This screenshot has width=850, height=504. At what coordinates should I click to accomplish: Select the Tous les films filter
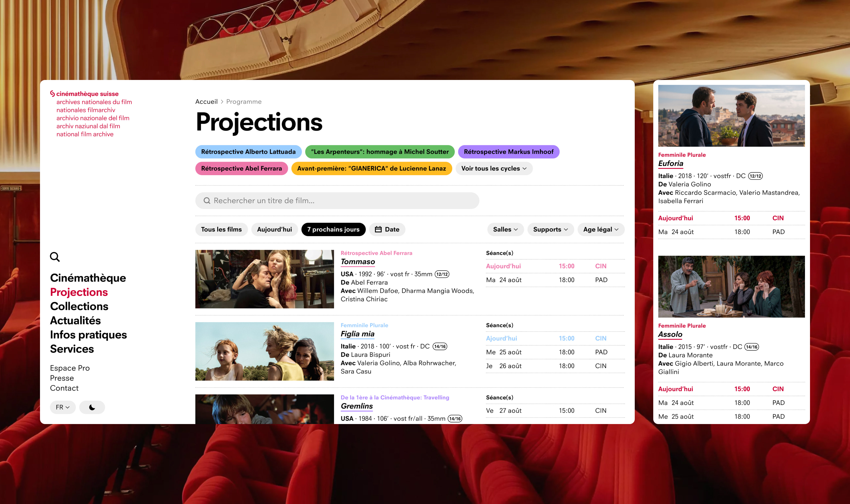click(x=221, y=230)
